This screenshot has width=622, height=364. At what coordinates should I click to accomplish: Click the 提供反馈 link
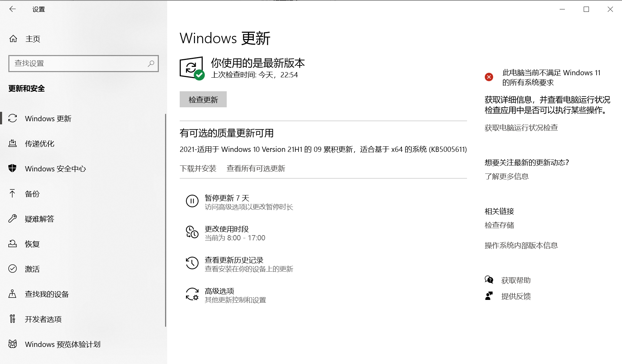(516, 296)
